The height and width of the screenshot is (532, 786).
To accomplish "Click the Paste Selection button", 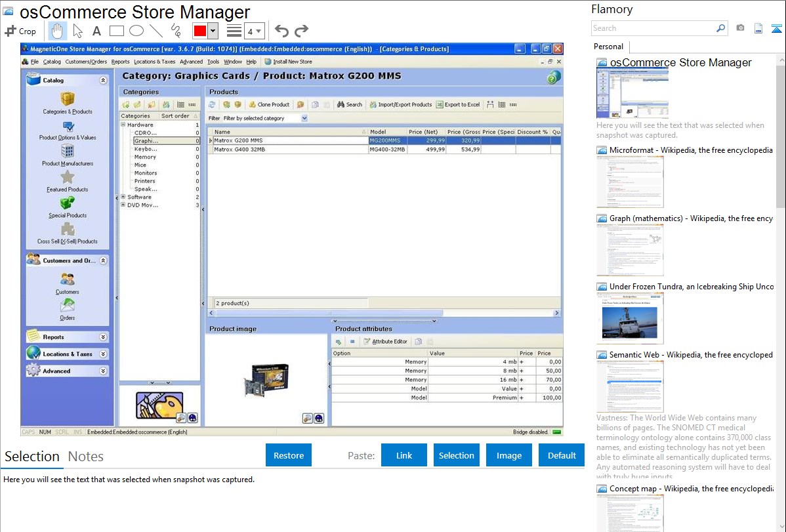I will [x=457, y=455].
